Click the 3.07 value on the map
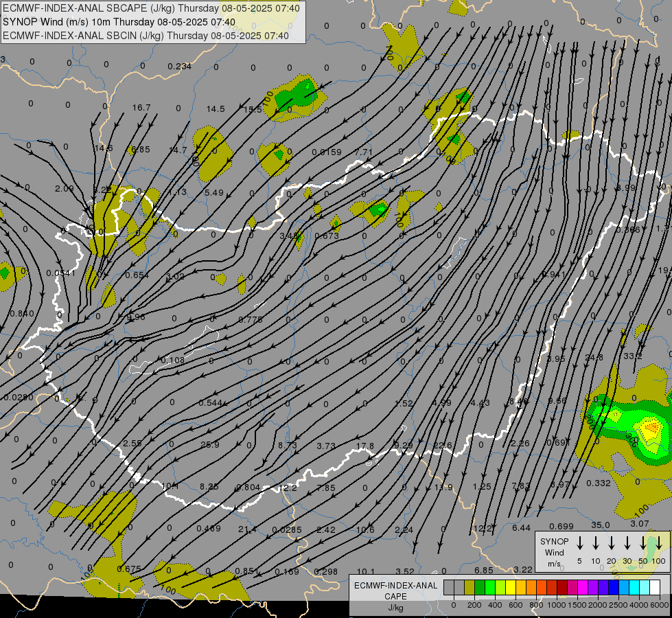Screen dimensions: 672x618 pos(640,524)
